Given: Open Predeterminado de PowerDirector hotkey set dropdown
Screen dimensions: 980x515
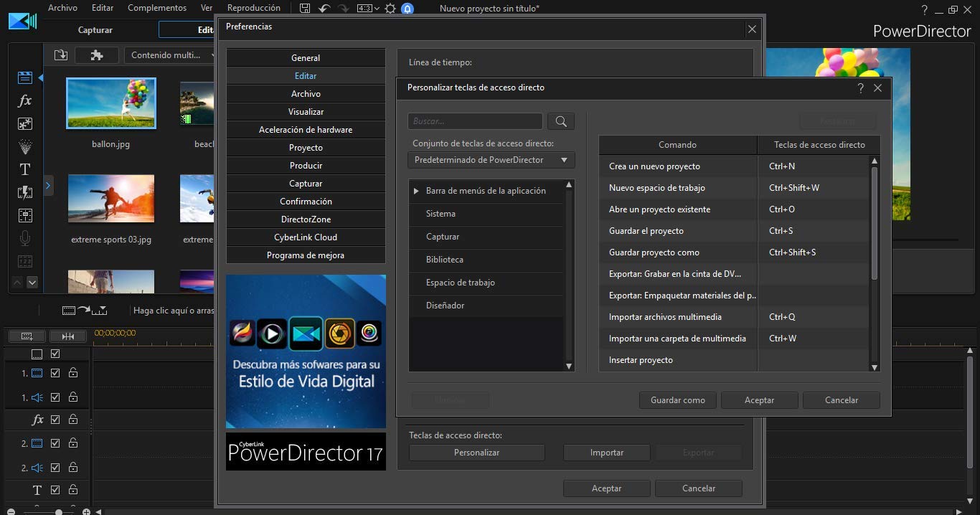Looking at the screenshot, I should [491, 160].
